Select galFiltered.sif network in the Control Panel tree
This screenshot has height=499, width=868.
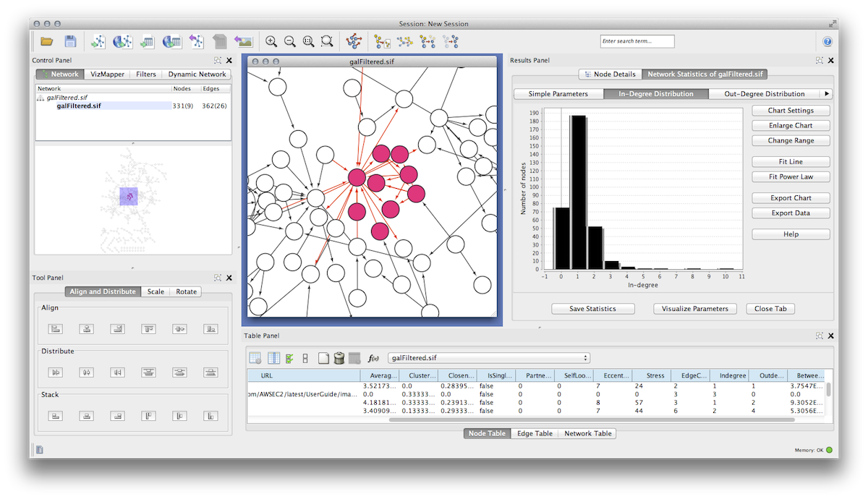pyautogui.click(x=80, y=106)
